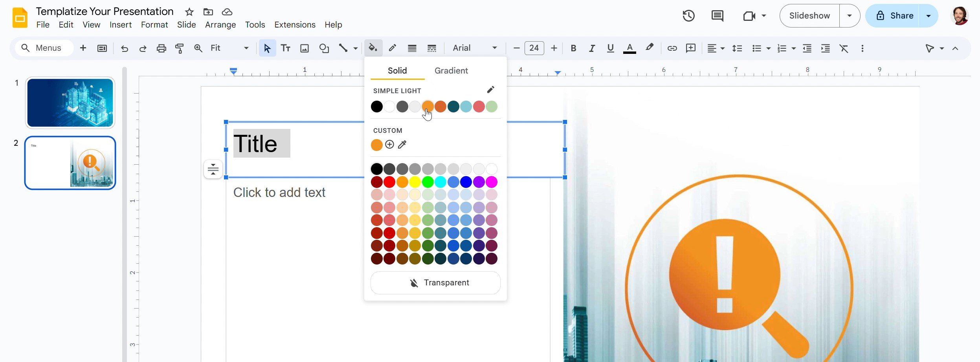The image size is (980, 362).
Task: Open the border dash style tool
Action: click(431, 48)
